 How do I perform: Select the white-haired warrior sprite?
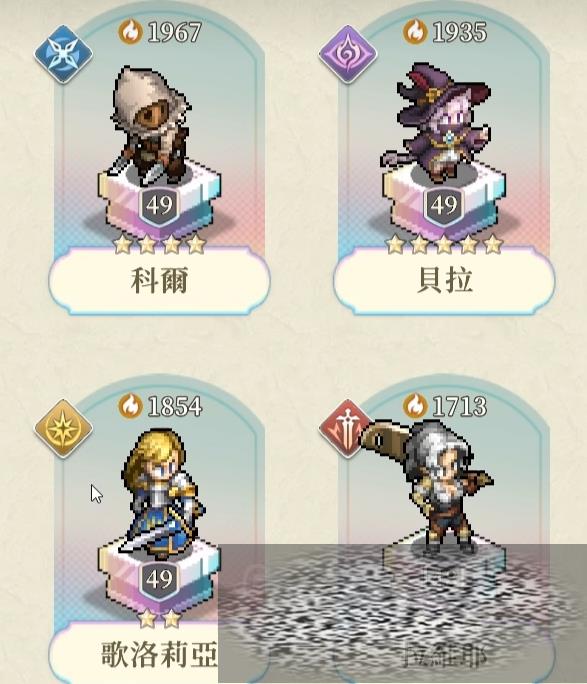pyautogui.click(x=430, y=484)
